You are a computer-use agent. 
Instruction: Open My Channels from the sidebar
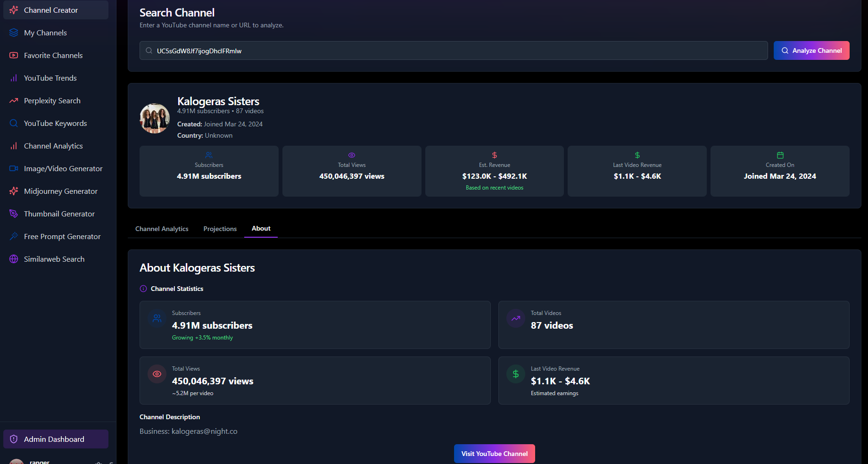point(56,33)
